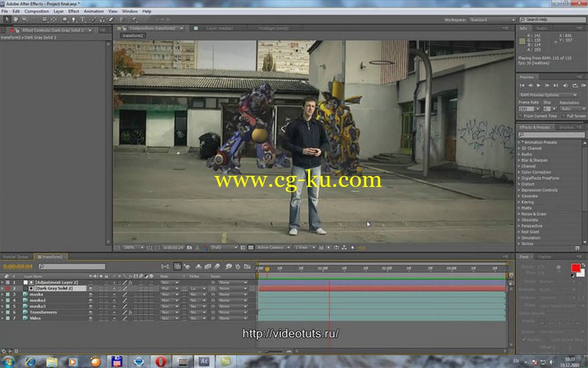The width and height of the screenshot is (588, 368).
Task: Select the Eraser tool
Action: [111, 19]
